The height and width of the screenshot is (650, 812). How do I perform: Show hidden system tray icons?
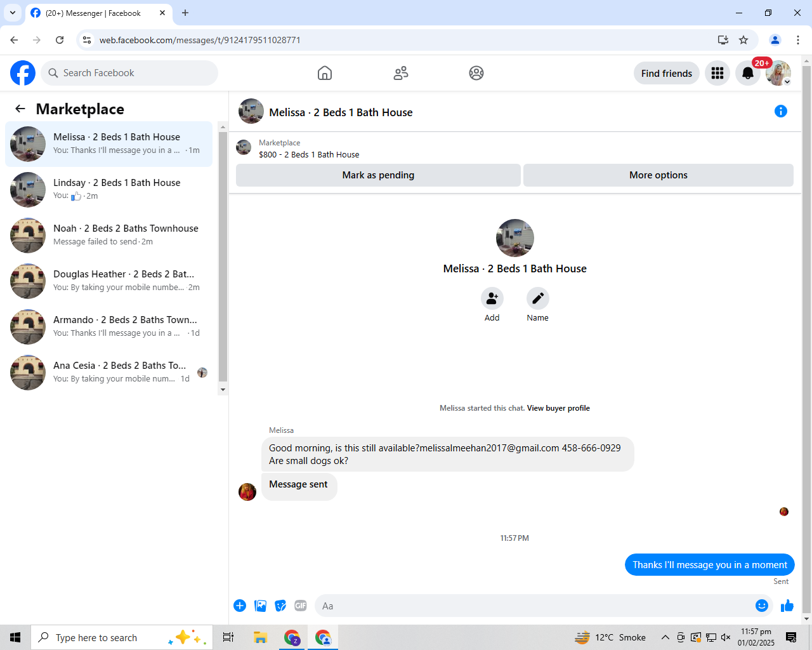coord(665,637)
